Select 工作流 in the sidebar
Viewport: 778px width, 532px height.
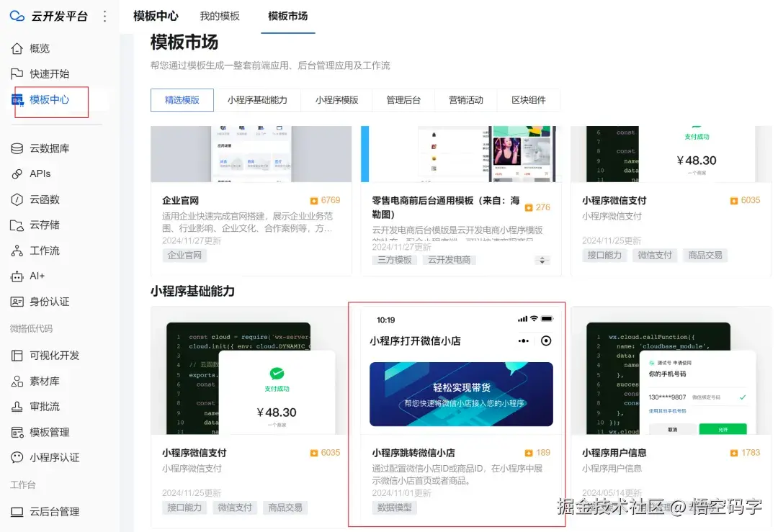(43, 251)
